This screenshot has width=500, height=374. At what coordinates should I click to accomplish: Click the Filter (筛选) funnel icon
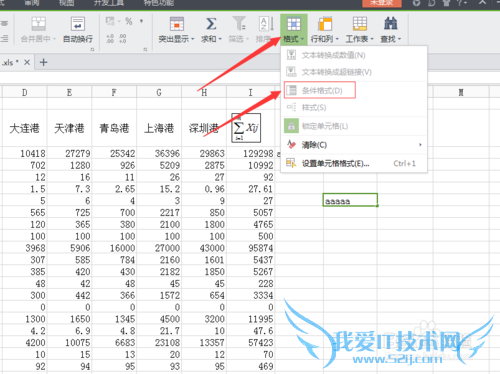pos(239,24)
